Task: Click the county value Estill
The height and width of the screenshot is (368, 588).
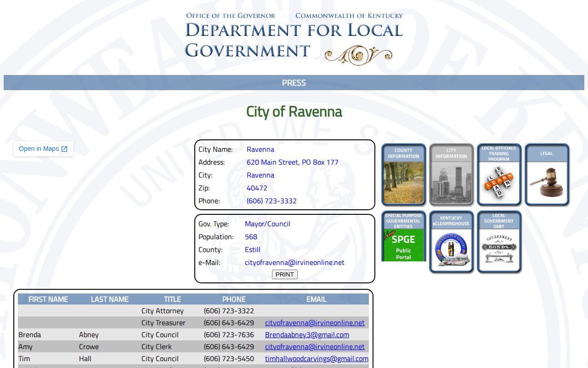Action: point(253,250)
